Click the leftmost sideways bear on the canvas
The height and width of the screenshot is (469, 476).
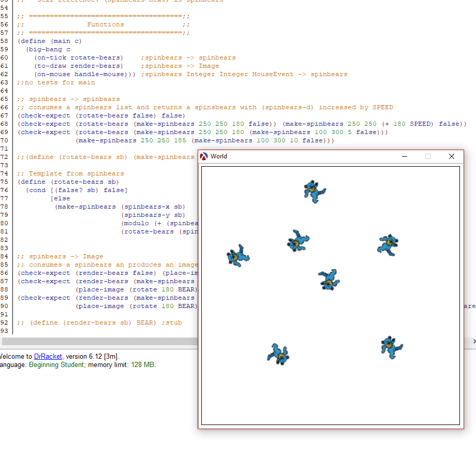(237, 256)
